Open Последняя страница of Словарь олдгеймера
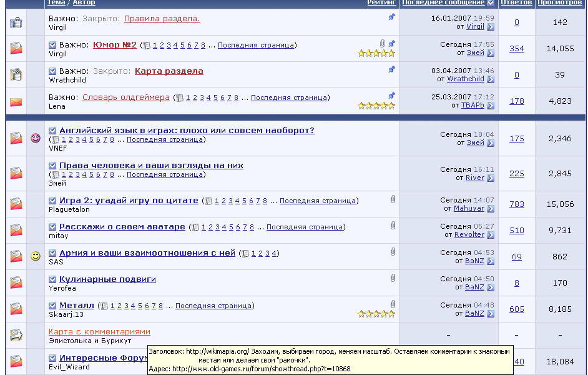Viewport: 588px width, 375px height. click(289, 97)
